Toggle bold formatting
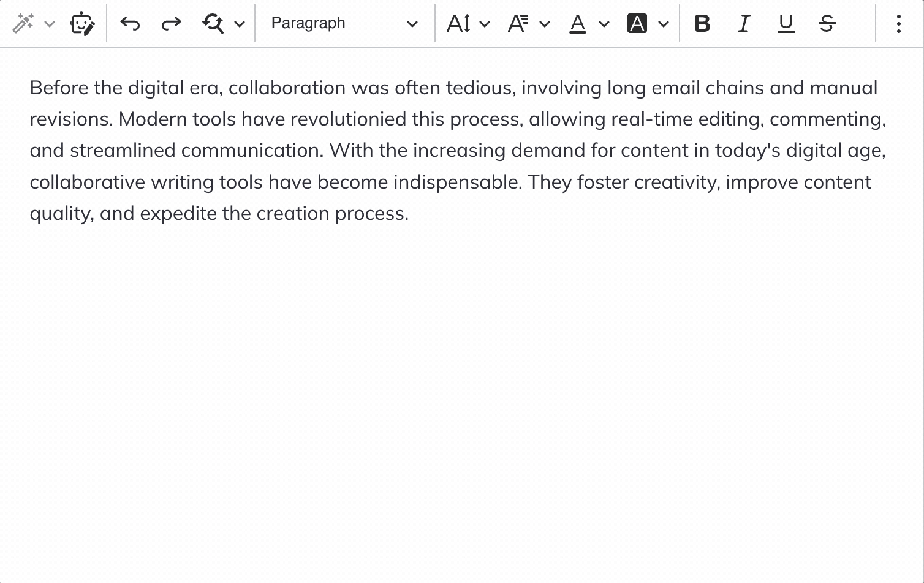 [x=702, y=23]
